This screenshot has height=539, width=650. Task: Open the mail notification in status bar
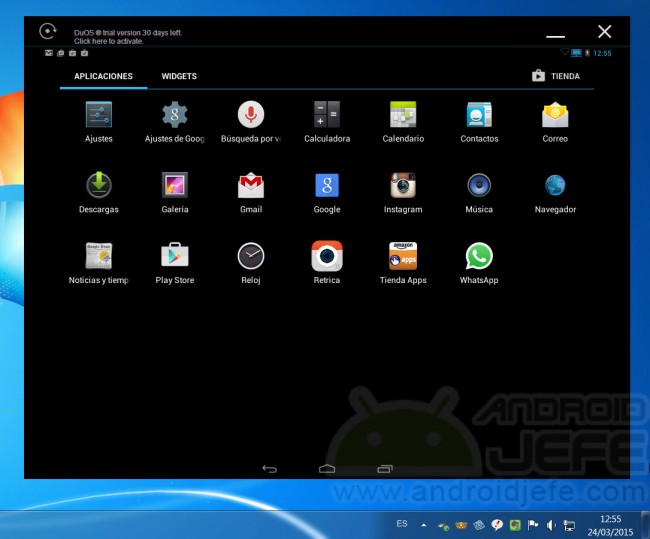(x=49, y=53)
